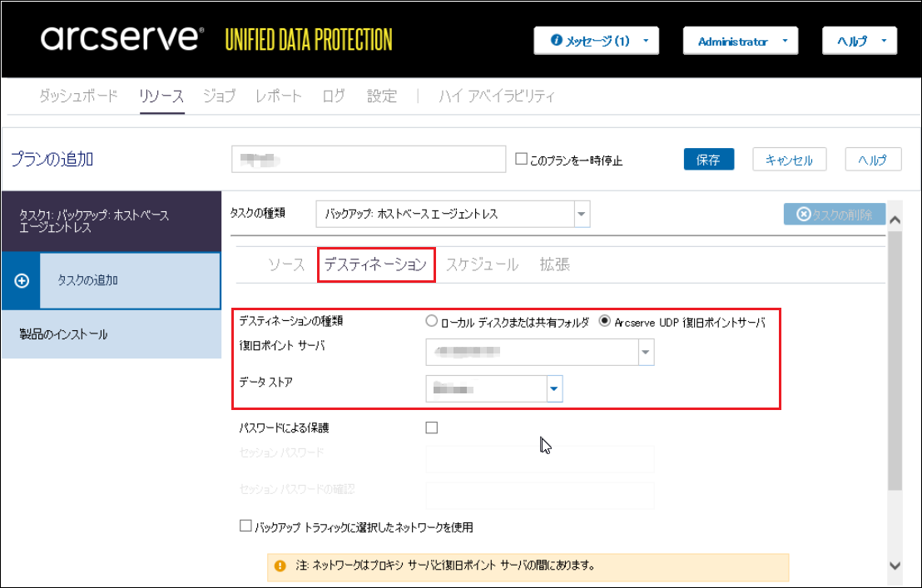The width and height of the screenshot is (922, 588).
Task: Open the ヘルプ dropdown in header
Action: click(859, 41)
